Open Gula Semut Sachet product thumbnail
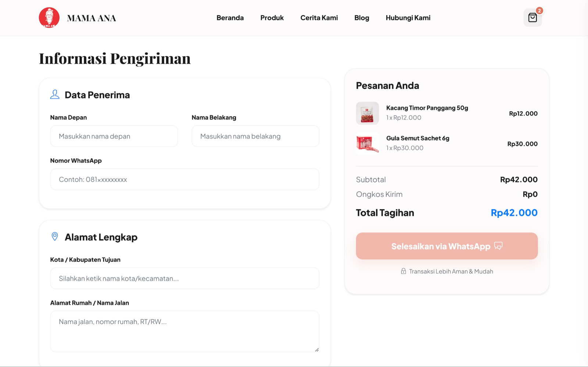588x367 pixels. (x=367, y=143)
